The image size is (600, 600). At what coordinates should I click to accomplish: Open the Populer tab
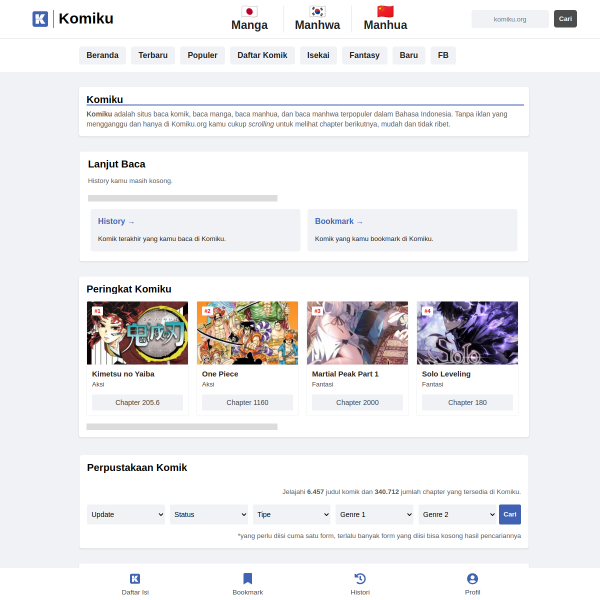pyautogui.click(x=202, y=55)
